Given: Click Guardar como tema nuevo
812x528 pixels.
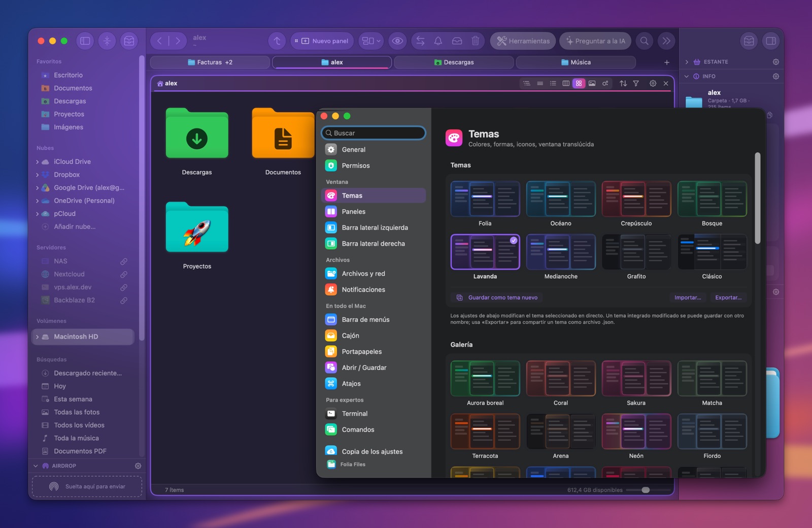Looking at the screenshot, I should click(x=497, y=298).
